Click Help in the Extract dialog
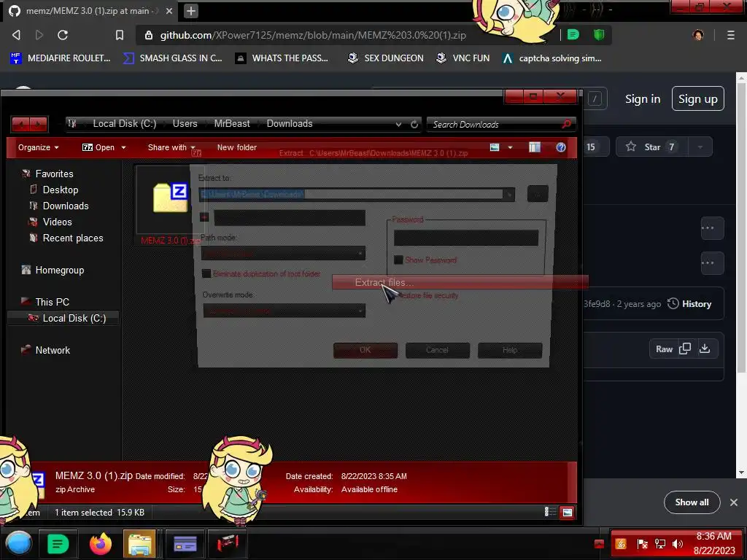Image resolution: width=747 pixels, height=560 pixels. click(x=510, y=350)
